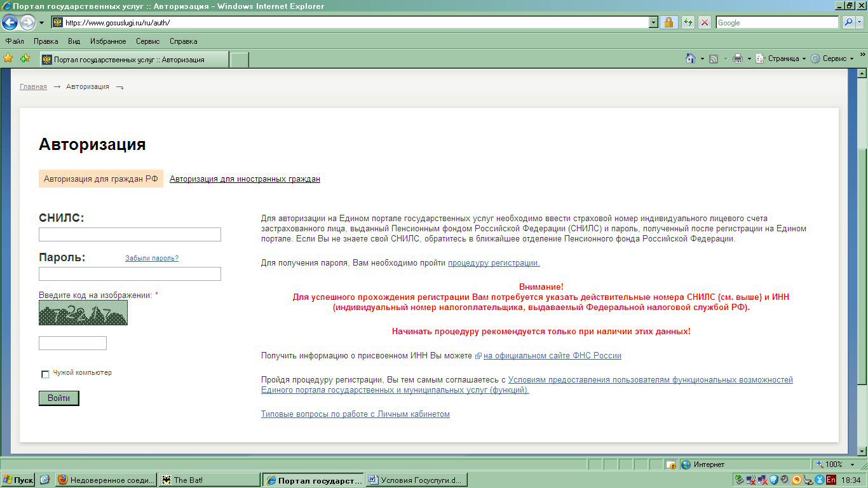Click the orange circle tray icon
The height and width of the screenshot is (488, 868).
pos(796,480)
